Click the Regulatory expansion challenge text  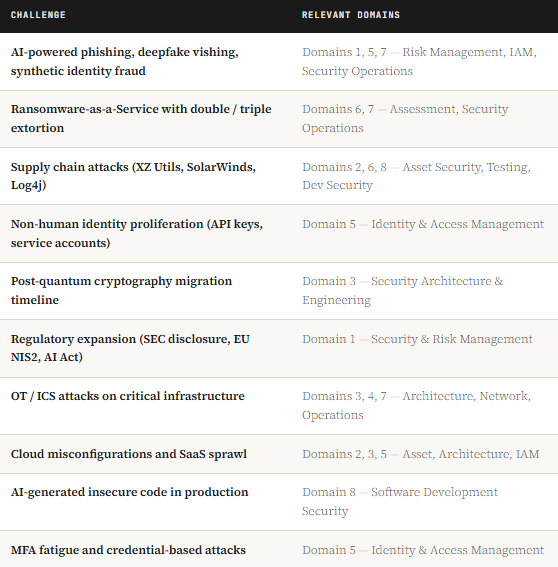130,348
